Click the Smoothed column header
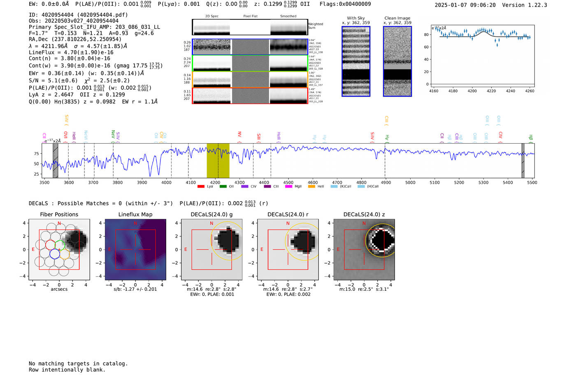The height and width of the screenshot is (392, 576). (288, 16)
